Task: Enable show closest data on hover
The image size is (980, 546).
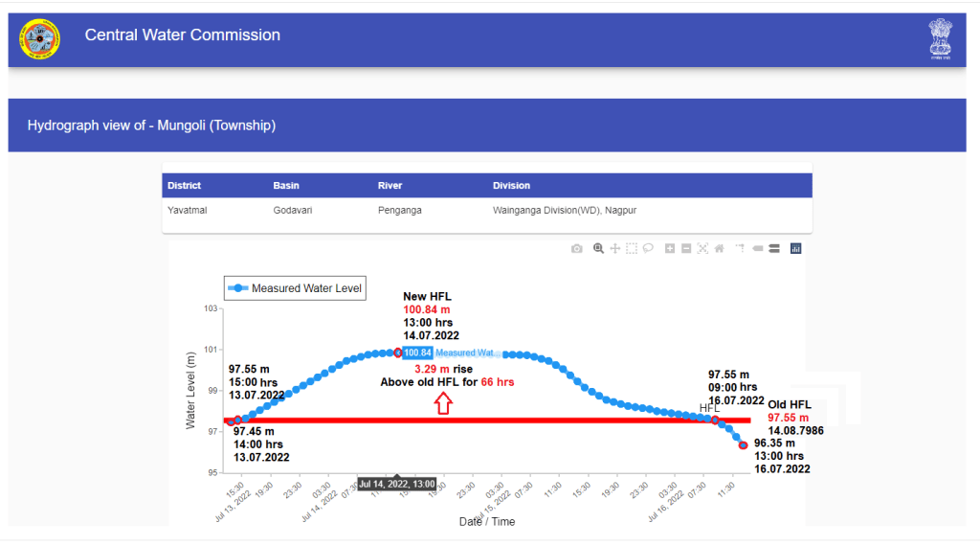Action: [757, 248]
